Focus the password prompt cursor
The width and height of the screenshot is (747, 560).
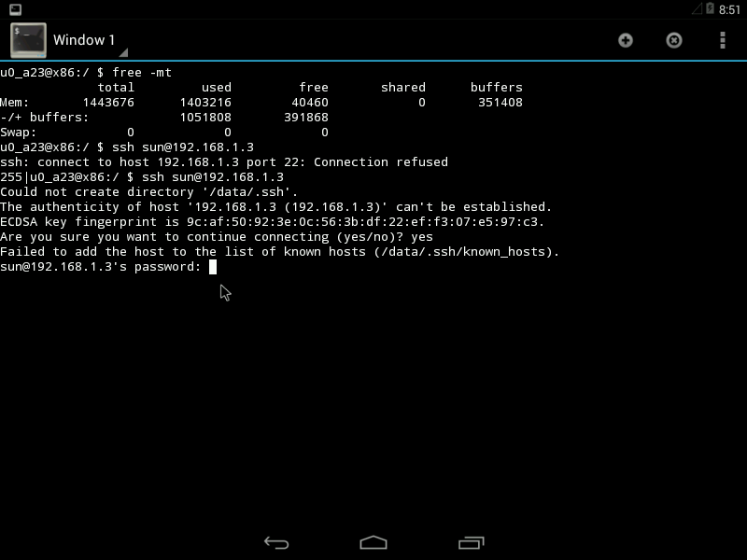click(x=212, y=266)
